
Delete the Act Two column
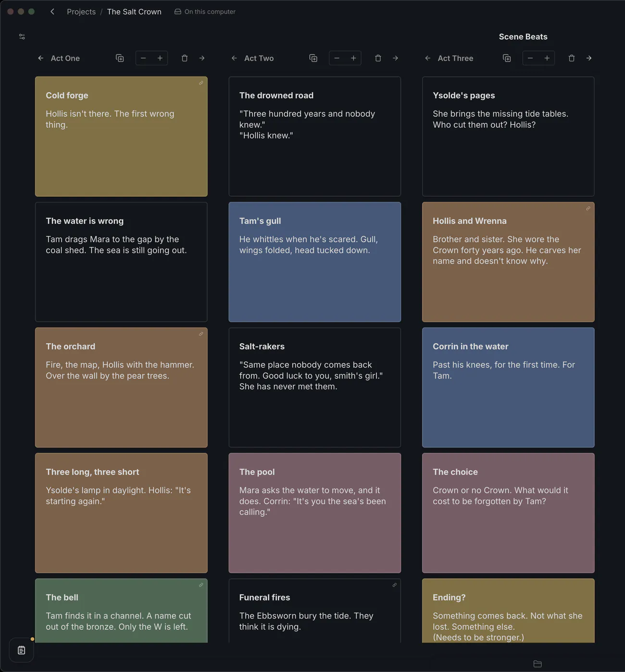click(x=378, y=58)
